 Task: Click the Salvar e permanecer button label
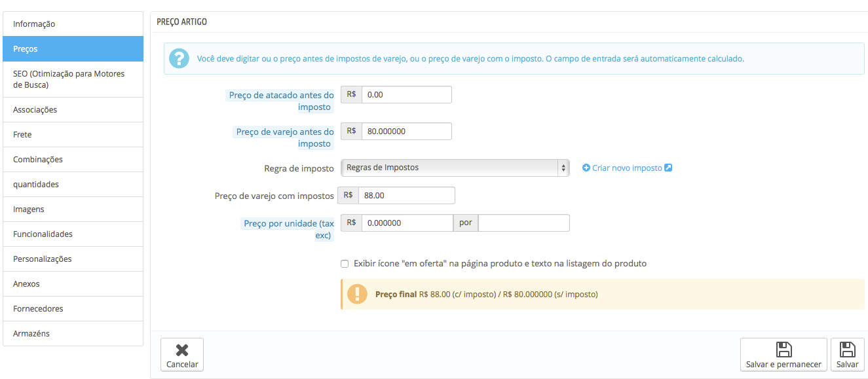click(783, 365)
